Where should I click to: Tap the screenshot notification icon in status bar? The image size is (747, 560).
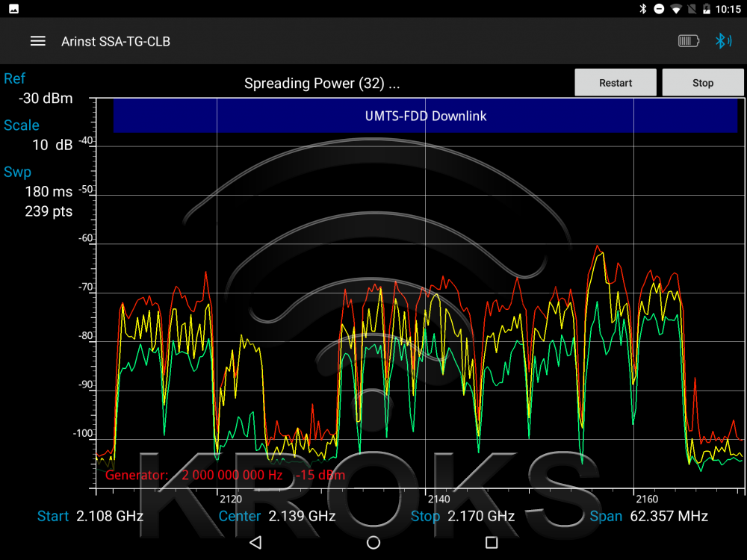(14, 9)
